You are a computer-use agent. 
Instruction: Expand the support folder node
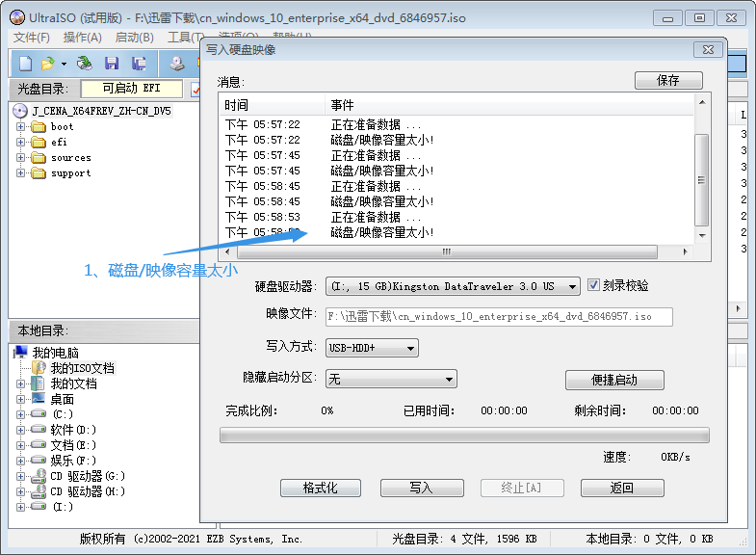coord(20,173)
